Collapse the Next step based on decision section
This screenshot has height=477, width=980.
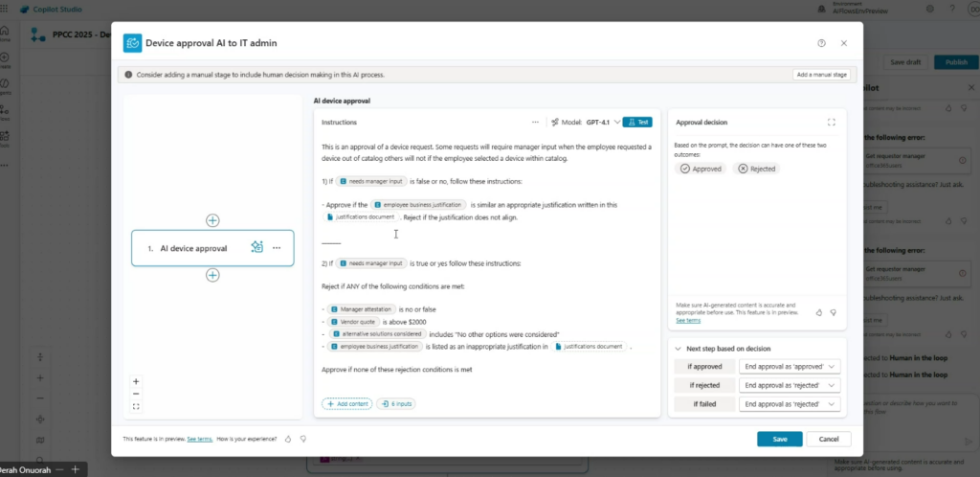click(x=679, y=349)
